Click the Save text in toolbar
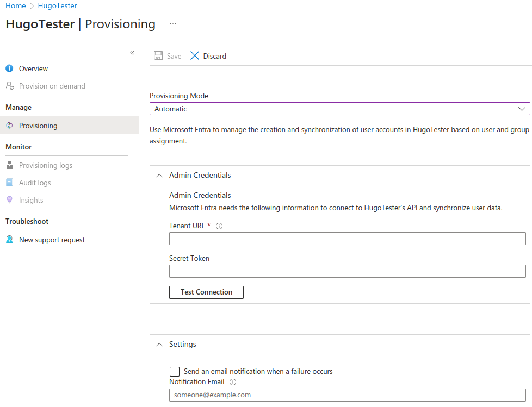This screenshot has width=532, height=407. [174, 56]
